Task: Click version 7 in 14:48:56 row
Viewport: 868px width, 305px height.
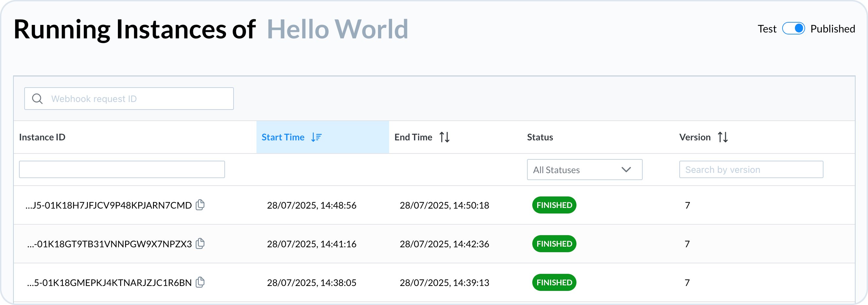Action: (x=688, y=206)
